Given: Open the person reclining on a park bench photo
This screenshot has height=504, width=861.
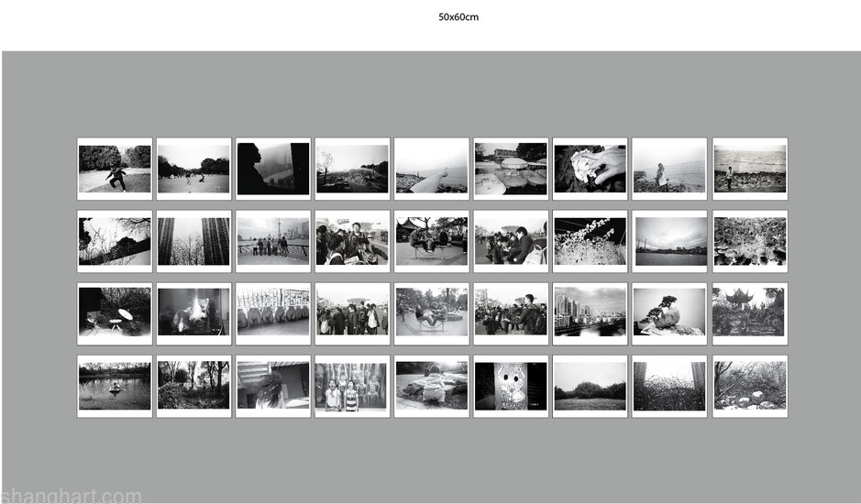Looking at the screenshot, I should tap(432, 313).
